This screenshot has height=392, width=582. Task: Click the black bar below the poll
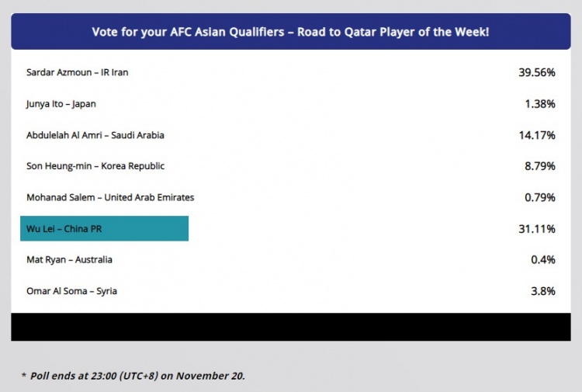pyautogui.click(x=291, y=327)
